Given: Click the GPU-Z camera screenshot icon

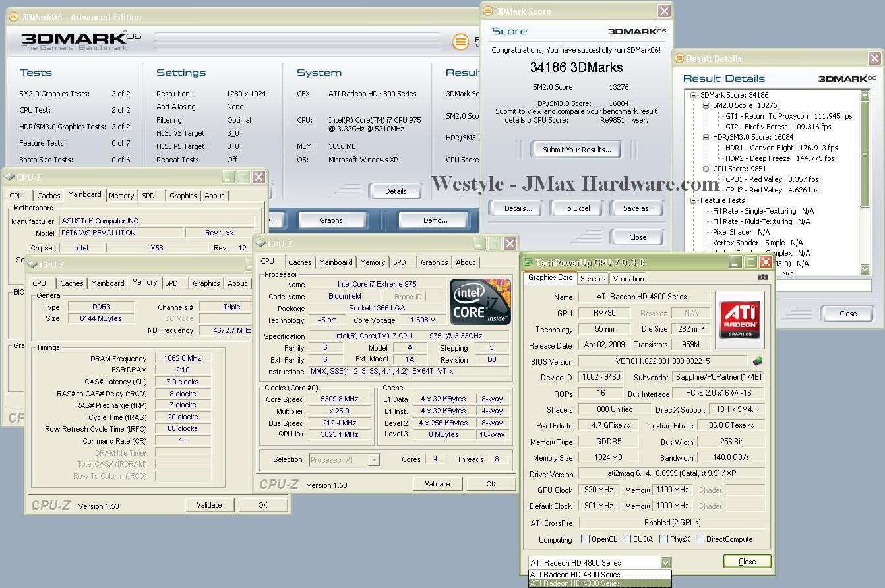Looking at the screenshot, I should [763, 278].
